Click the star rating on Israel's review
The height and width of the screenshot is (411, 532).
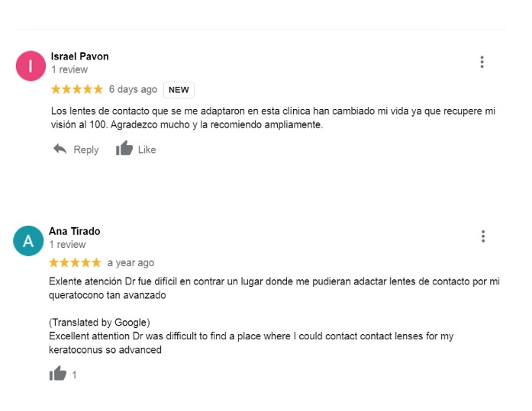tap(77, 89)
